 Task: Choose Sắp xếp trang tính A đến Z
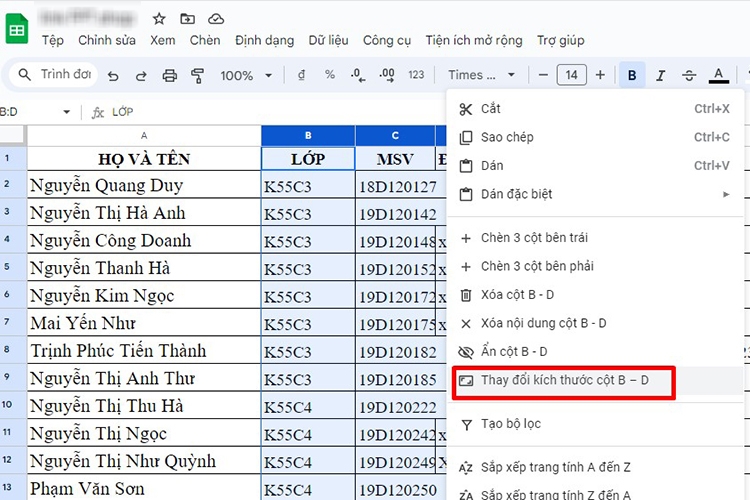pyautogui.click(x=595, y=467)
